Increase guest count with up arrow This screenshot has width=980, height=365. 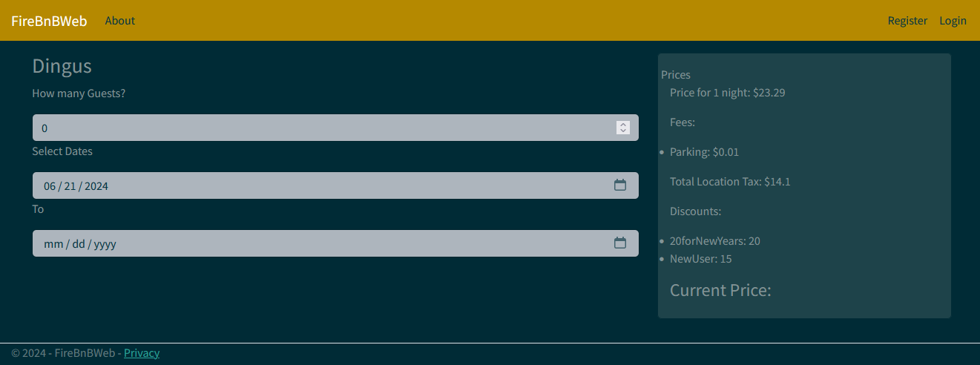[623, 125]
